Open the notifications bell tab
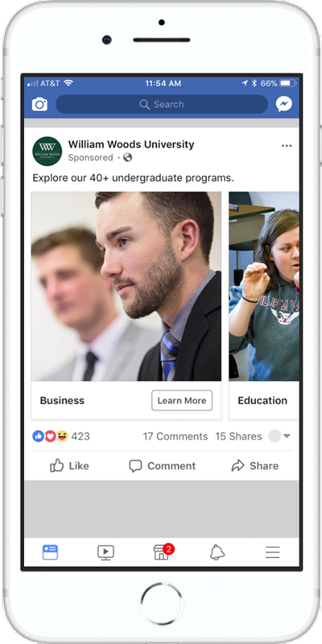This screenshot has width=322, height=644. (x=217, y=552)
